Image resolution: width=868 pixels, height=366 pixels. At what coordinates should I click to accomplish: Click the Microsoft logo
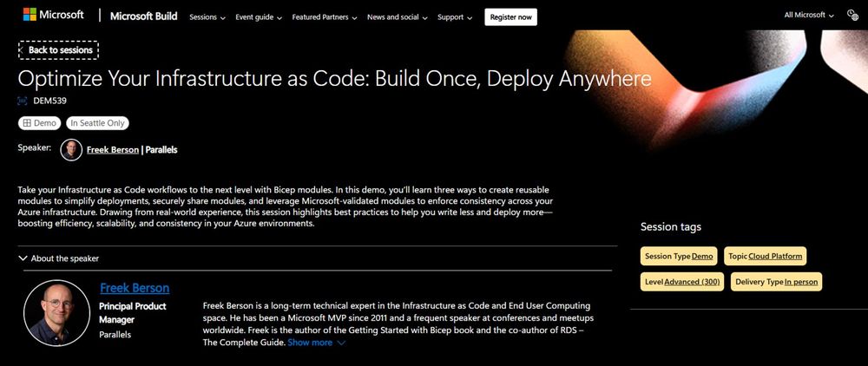[53, 15]
